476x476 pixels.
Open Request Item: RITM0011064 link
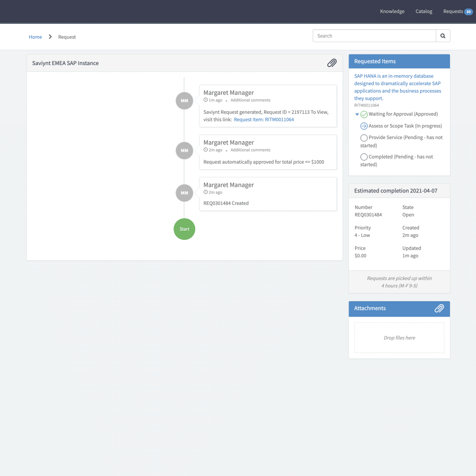tap(264, 119)
